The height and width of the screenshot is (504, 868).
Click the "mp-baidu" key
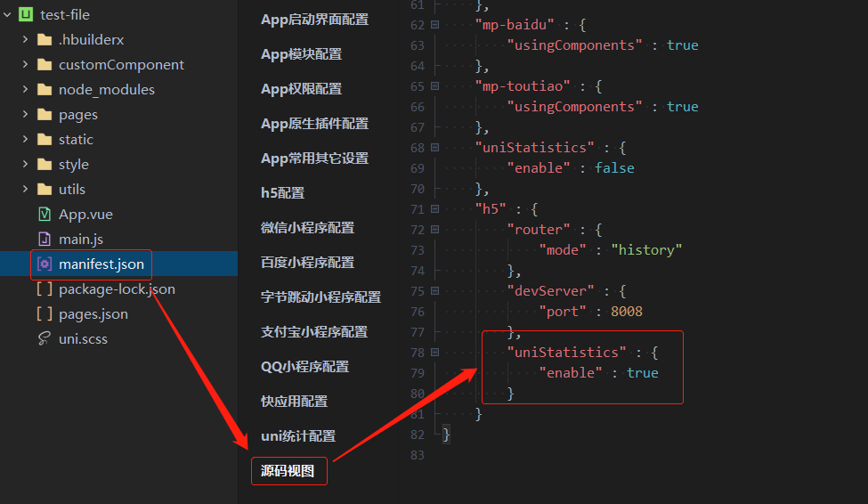coord(515,24)
